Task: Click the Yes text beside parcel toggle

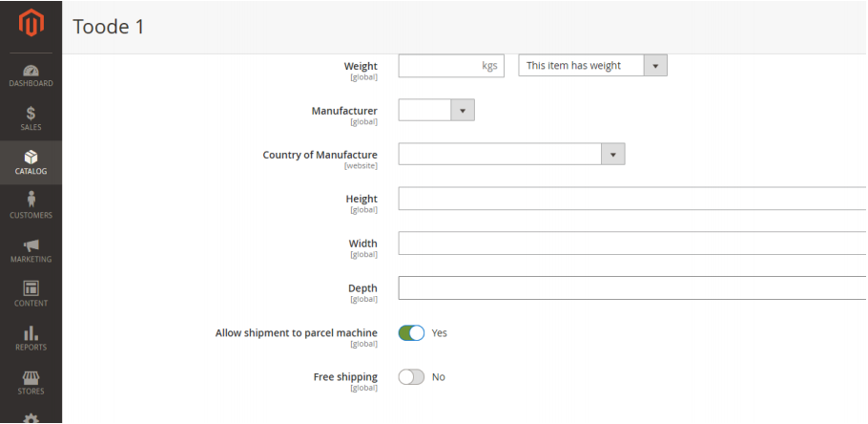Action: tap(439, 333)
